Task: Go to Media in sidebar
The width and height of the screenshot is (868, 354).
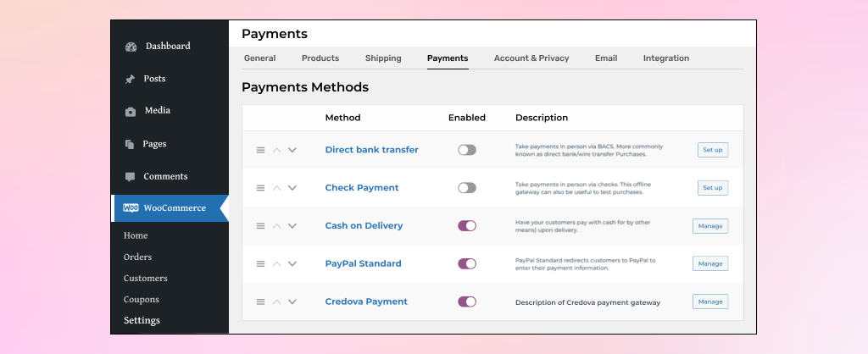Action: 157,111
